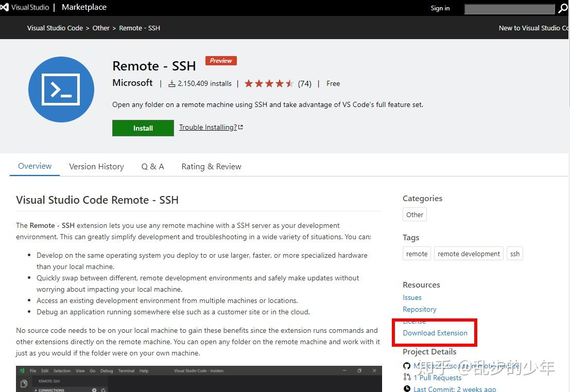Click the Download Extension link

coord(435,333)
